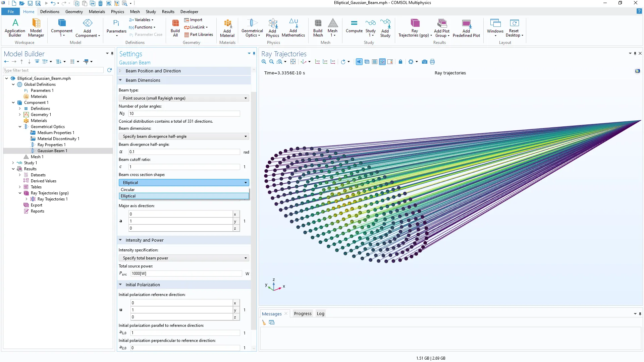The image size is (644, 362).
Task: Lock the view with padlock icon
Action: (400, 62)
